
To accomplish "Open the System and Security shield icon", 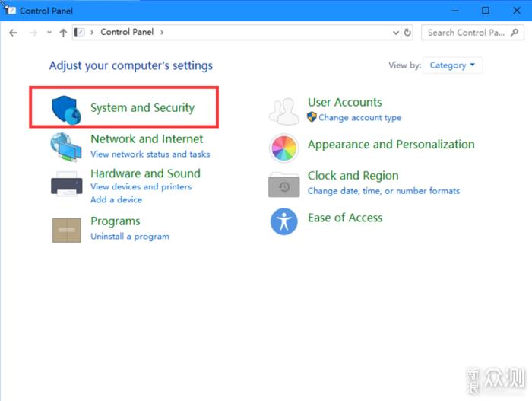I will (66, 110).
